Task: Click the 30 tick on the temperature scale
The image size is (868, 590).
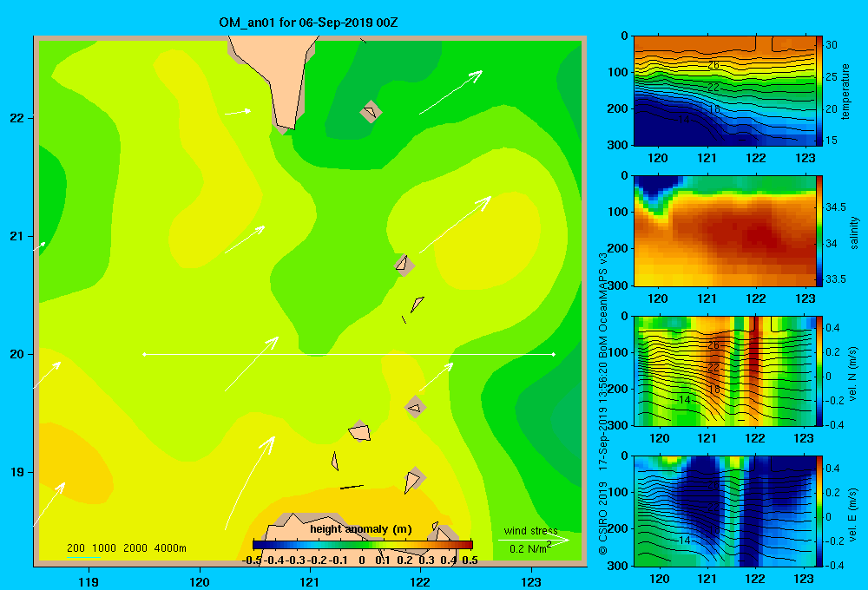Action: (831, 45)
